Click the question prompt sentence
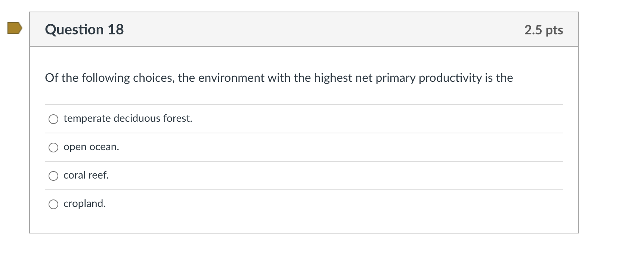This screenshot has height=257, width=644. click(279, 78)
